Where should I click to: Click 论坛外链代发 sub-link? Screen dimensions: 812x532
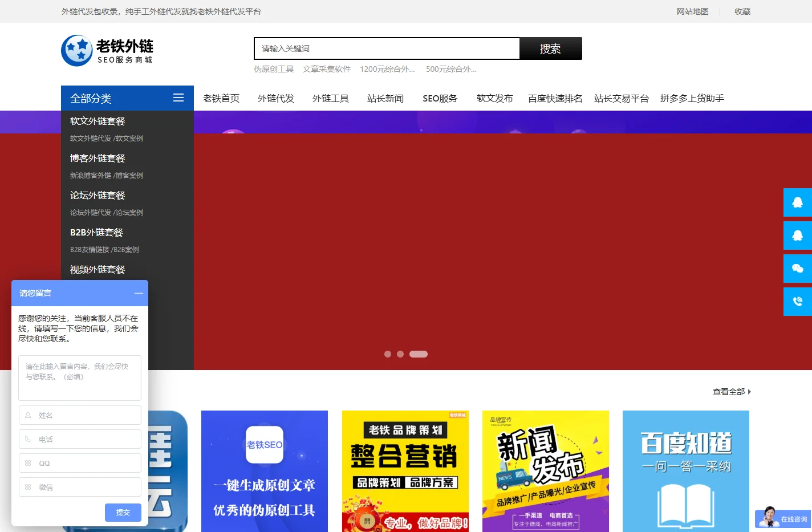[91, 213]
